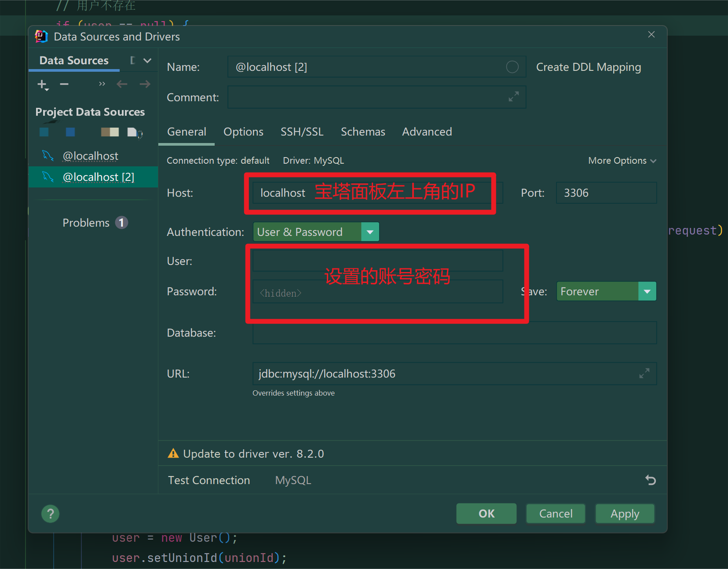
Task: Click MySQL dolphin icon beside @localhost [2]
Action: 48,177
